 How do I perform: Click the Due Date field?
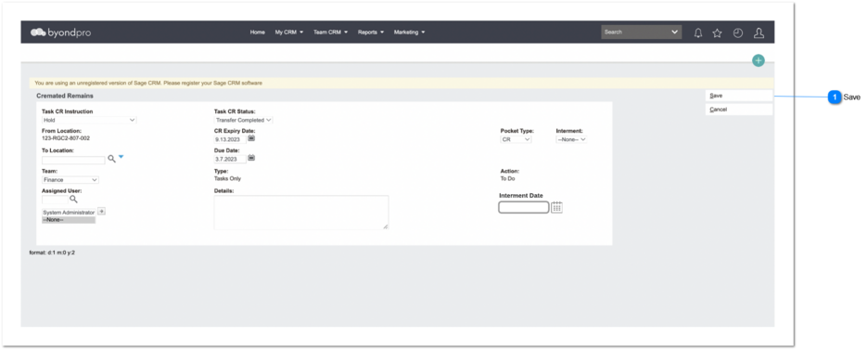click(x=230, y=159)
